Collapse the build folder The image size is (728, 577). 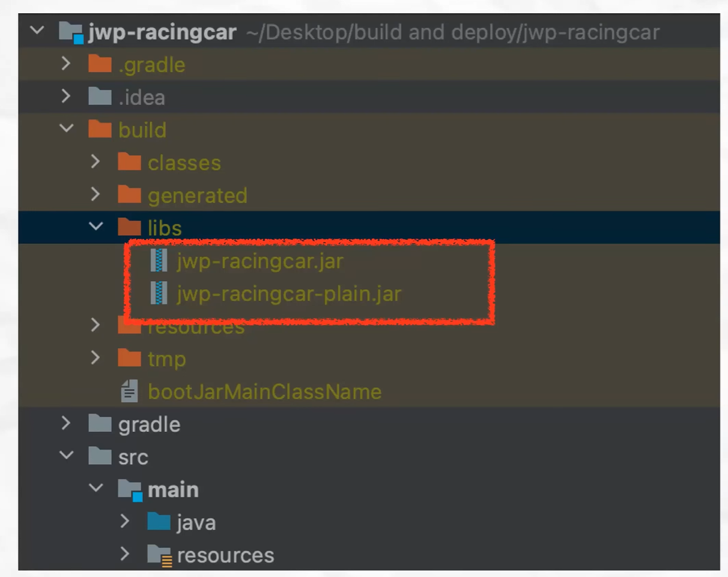coord(67,128)
